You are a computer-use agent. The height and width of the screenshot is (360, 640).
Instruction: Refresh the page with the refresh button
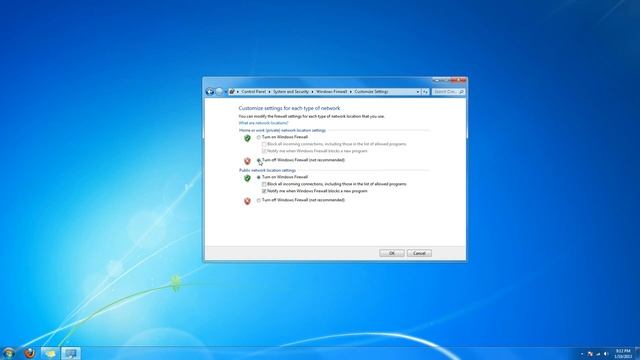pos(425,92)
